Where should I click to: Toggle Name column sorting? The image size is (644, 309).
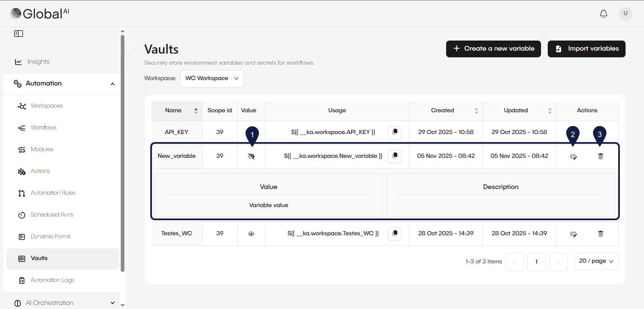click(x=196, y=111)
